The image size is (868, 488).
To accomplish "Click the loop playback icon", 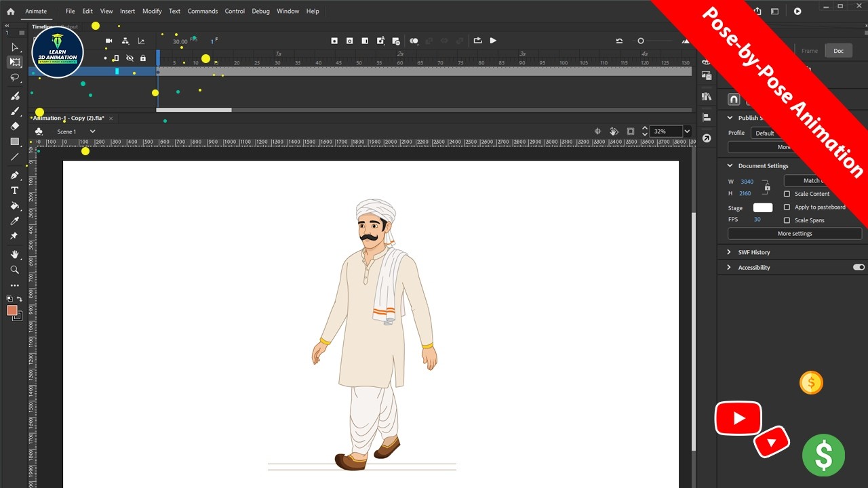I will [x=477, y=41].
